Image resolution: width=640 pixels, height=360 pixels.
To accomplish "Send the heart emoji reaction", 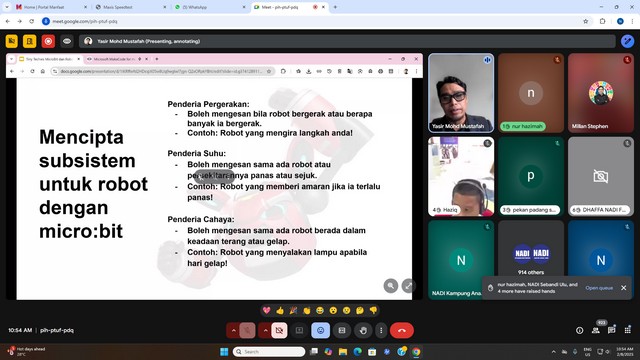I will [267, 311].
